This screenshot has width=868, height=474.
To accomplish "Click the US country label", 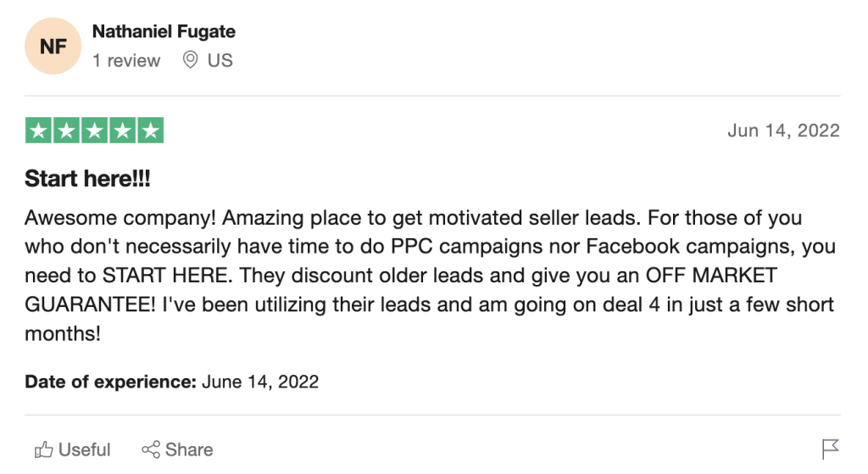I will 220,60.
